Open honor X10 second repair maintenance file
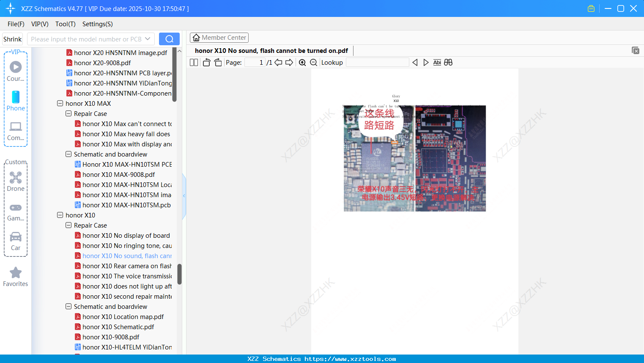The image size is (644, 363). coord(127,296)
